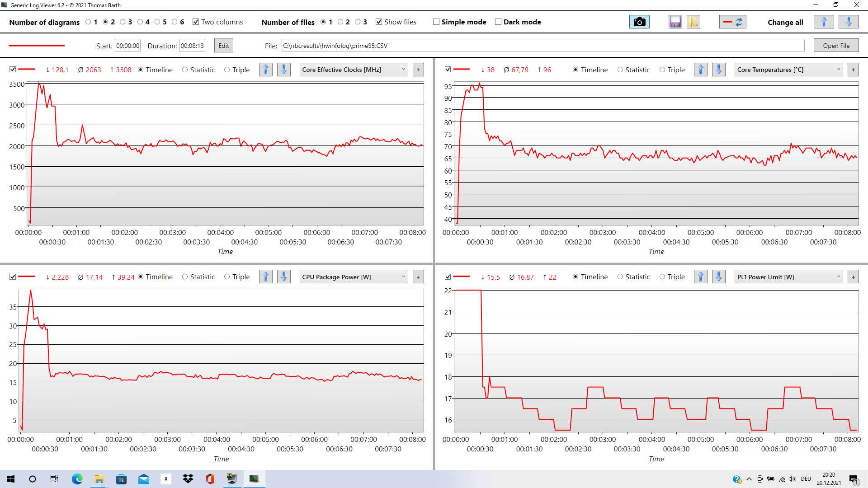
Task: Click the Open File button
Action: coord(835,46)
